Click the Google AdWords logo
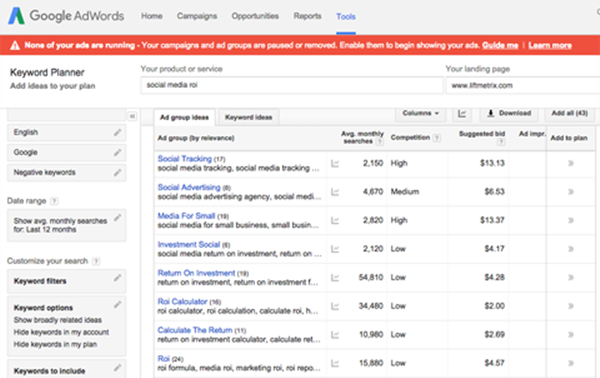Image resolution: width=600 pixels, height=378 pixels. pyautogui.click(x=66, y=16)
